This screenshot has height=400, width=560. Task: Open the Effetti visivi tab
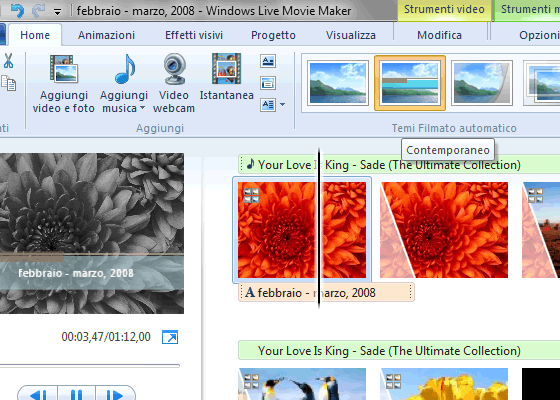tap(194, 35)
